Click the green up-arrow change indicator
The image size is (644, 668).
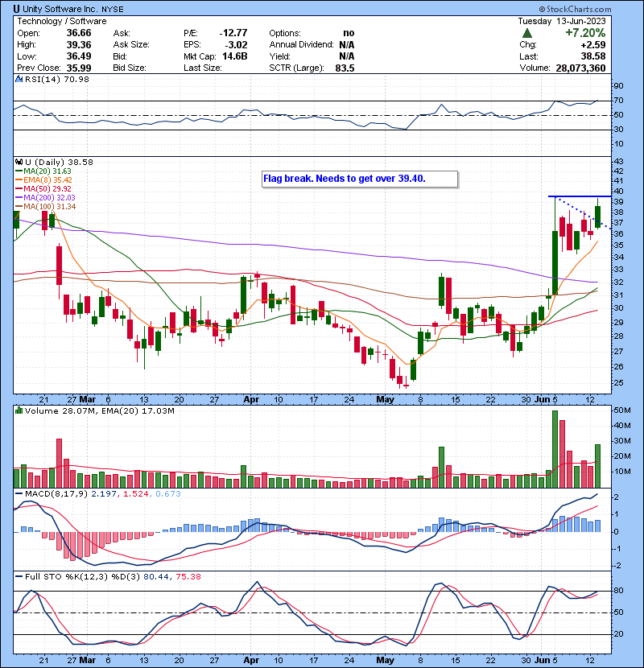click(527, 33)
